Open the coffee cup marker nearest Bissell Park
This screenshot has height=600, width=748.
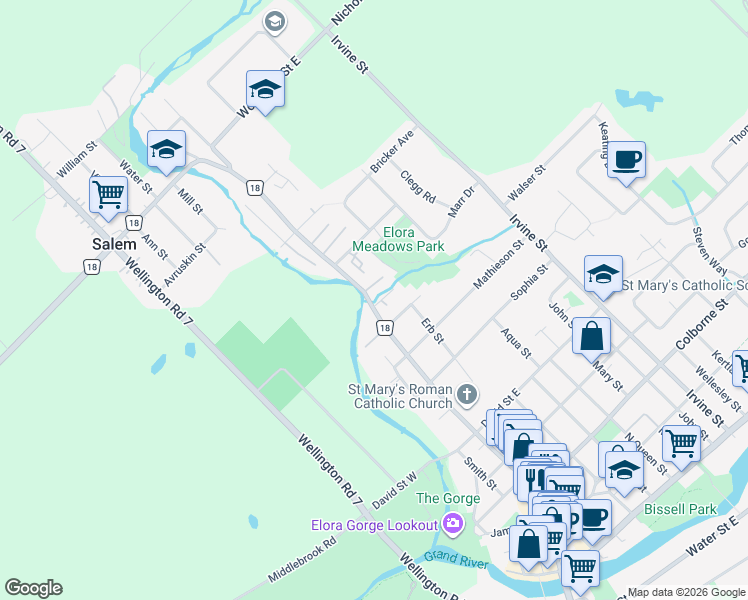(593, 518)
